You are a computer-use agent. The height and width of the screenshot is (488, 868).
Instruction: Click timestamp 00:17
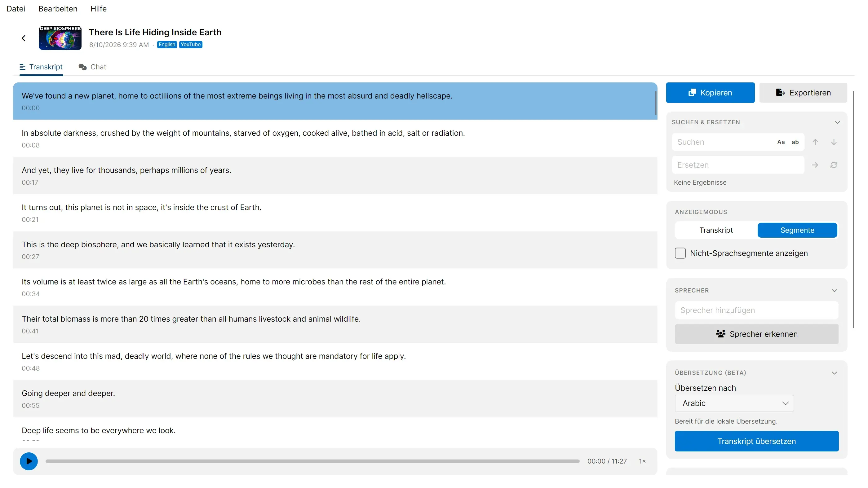coord(30,182)
